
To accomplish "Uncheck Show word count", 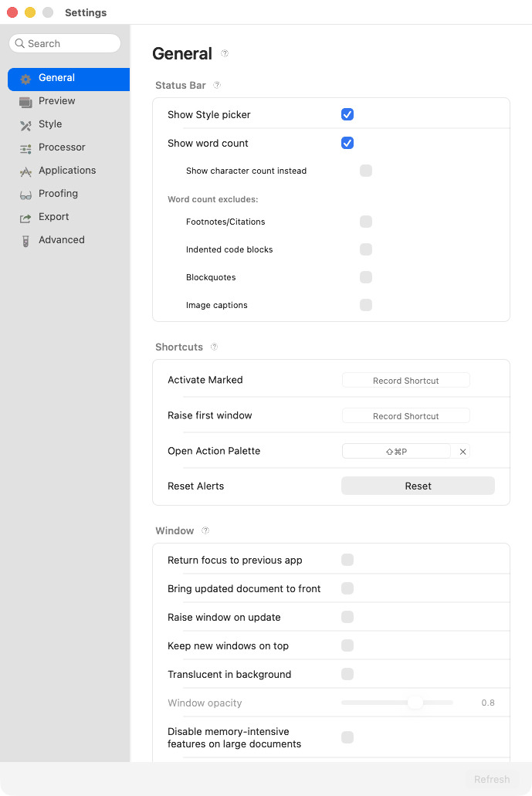I will tap(347, 143).
